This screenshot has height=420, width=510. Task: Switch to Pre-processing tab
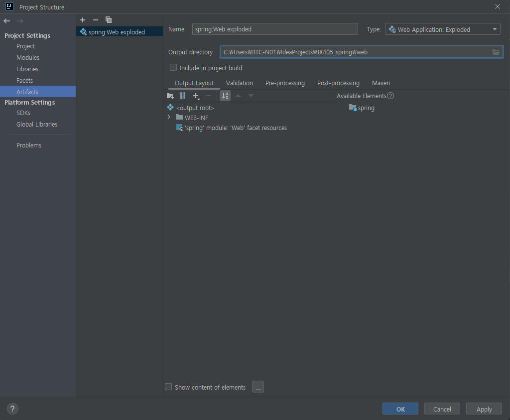point(285,83)
